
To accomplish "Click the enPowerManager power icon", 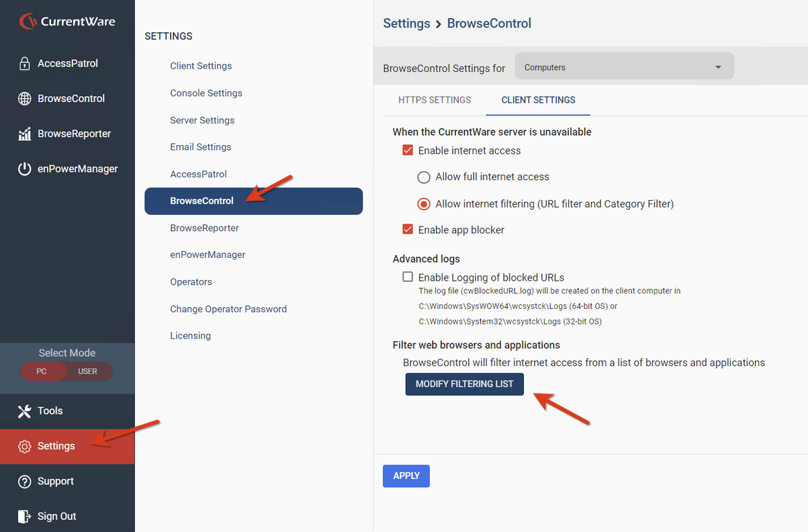I will point(25,169).
